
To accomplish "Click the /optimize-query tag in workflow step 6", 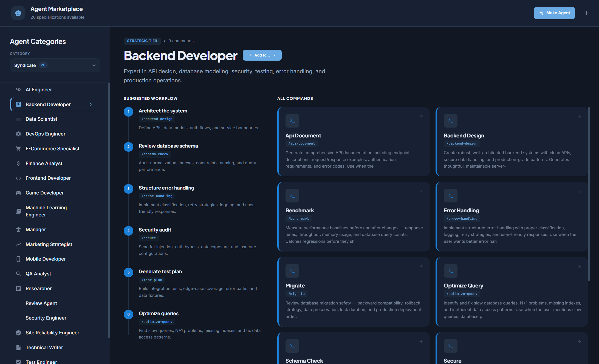I will (x=157, y=322).
